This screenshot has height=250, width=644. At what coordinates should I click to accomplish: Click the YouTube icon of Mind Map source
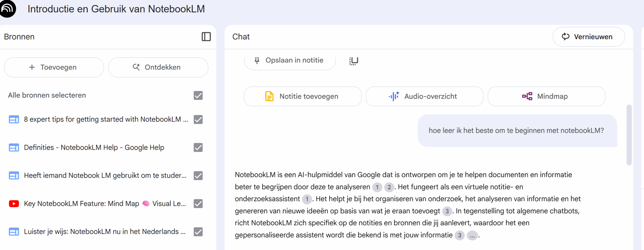pyautogui.click(x=14, y=204)
